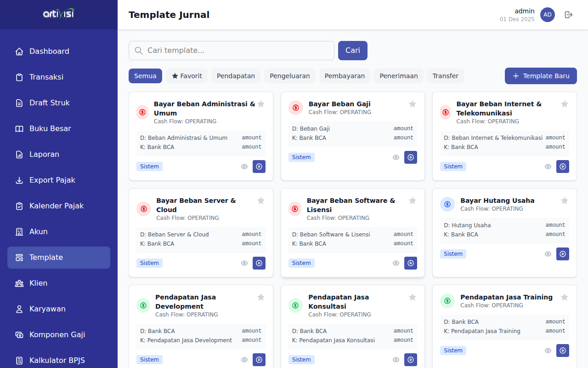
Task: Switch to the Pengeluaran filter tab
Action: tap(289, 76)
